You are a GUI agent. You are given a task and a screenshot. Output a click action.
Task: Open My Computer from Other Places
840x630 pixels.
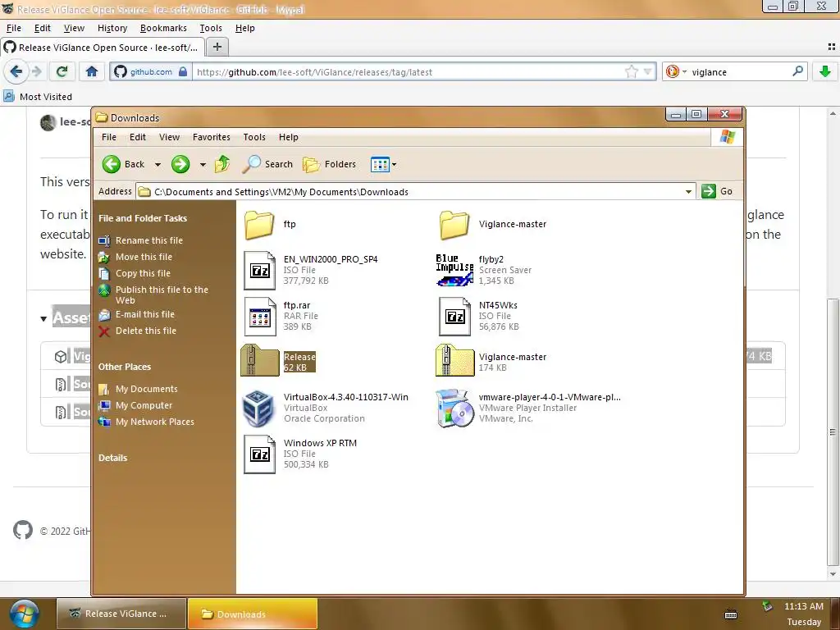pos(144,405)
